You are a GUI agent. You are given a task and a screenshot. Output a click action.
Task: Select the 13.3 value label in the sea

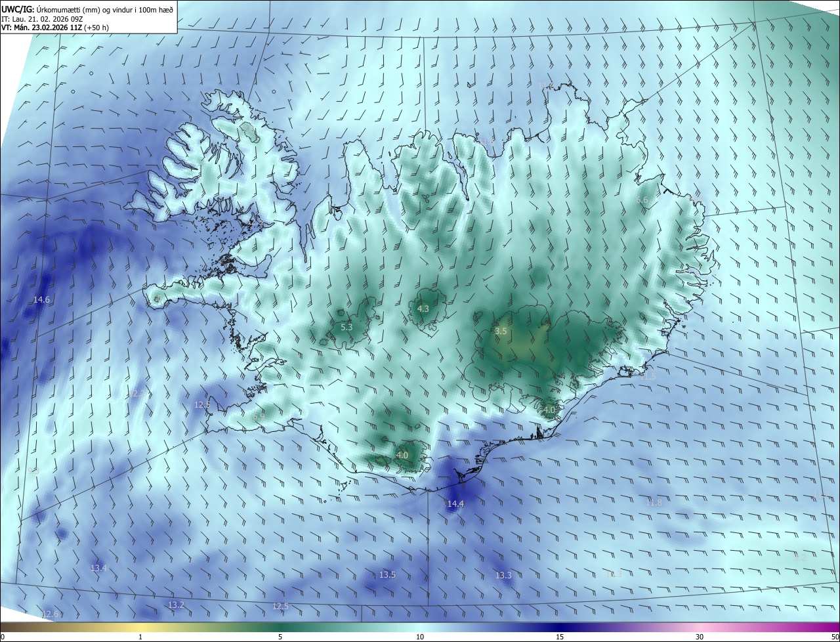click(x=503, y=575)
